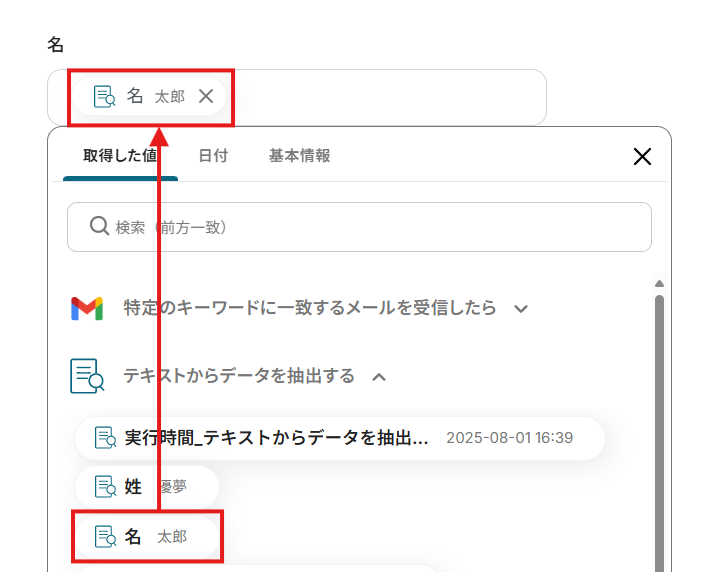Remove the 名 太郎 chip with its X
Image resolution: width=719 pixels, height=572 pixels.
tap(206, 96)
